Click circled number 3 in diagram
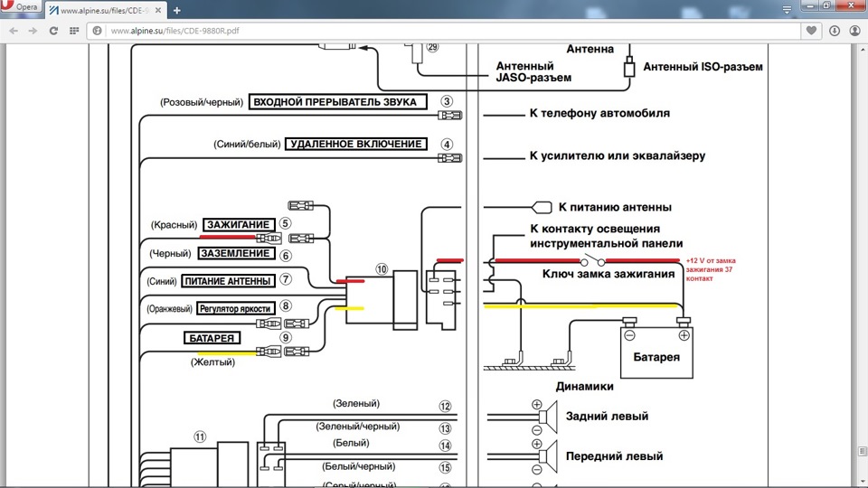Image resolution: width=868 pixels, height=488 pixels. tap(447, 101)
